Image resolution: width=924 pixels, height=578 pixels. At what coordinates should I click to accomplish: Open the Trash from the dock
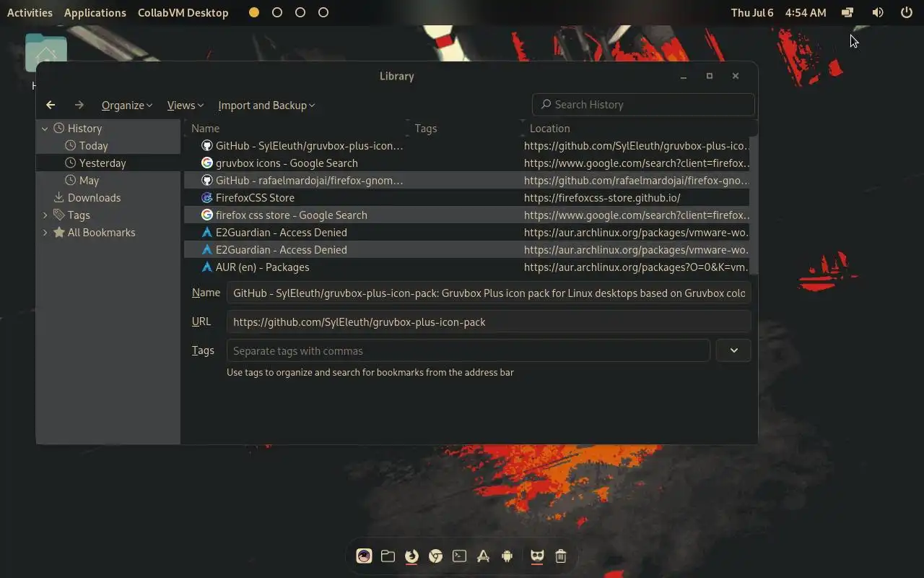pyautogui.click(x=561, y=556)
